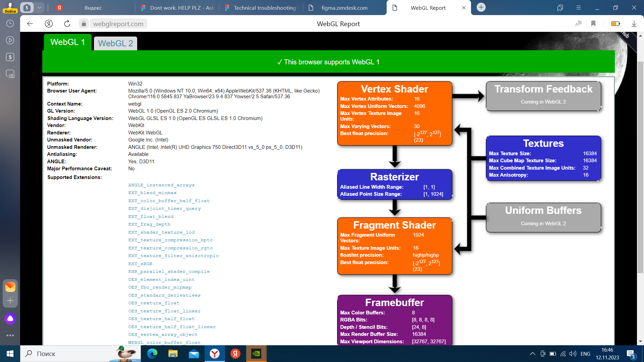Screen dimensions: 644x362
Task: Open ANGLE_instanced_arrays extension link
Action: [161, 185]
